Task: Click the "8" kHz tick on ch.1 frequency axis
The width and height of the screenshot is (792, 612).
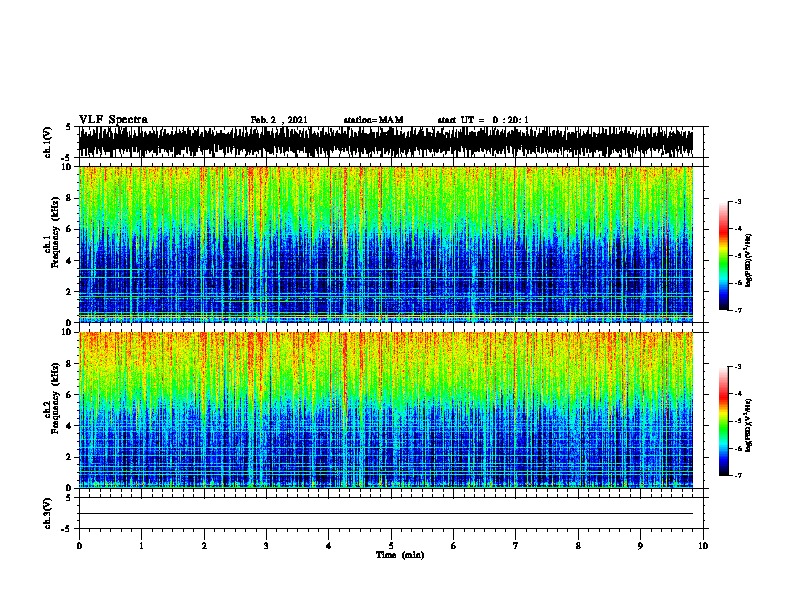Action: 70,198
